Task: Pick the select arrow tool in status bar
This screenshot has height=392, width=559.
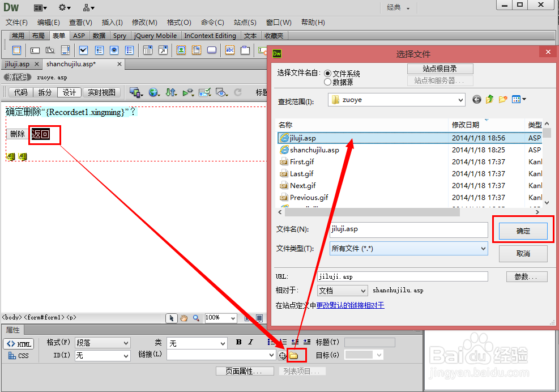Action: click(172, 318)
